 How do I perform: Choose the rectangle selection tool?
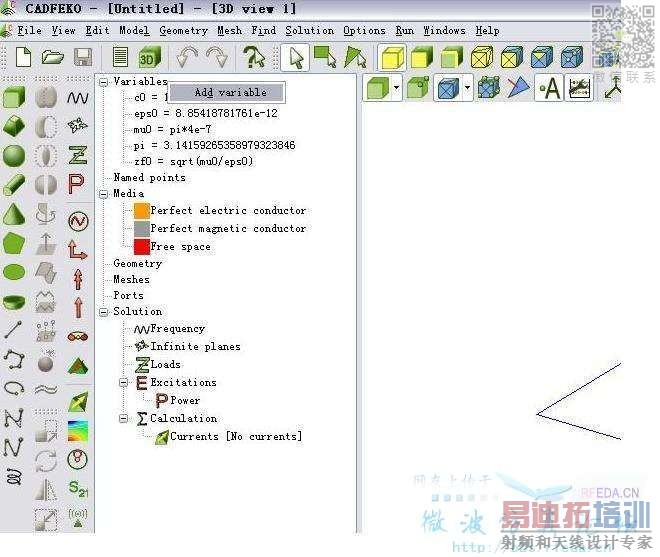325,57
